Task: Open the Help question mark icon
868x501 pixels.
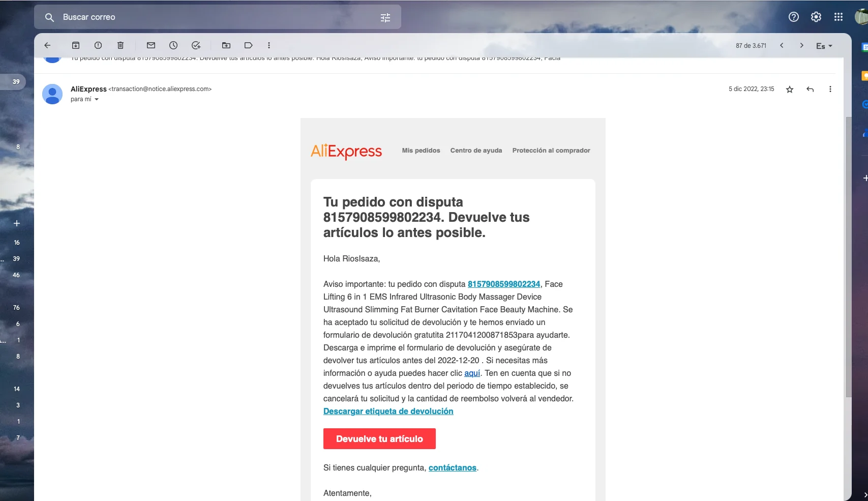Action: 794,17
